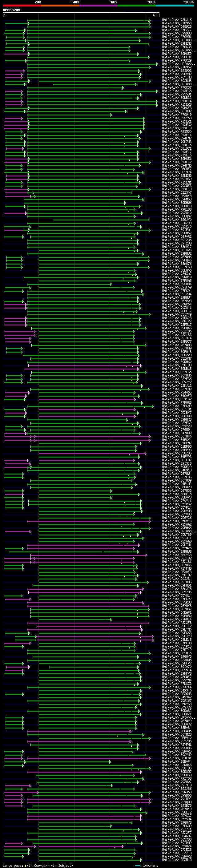Select hit label UniRef100_B8A9I7

point(177,247)
